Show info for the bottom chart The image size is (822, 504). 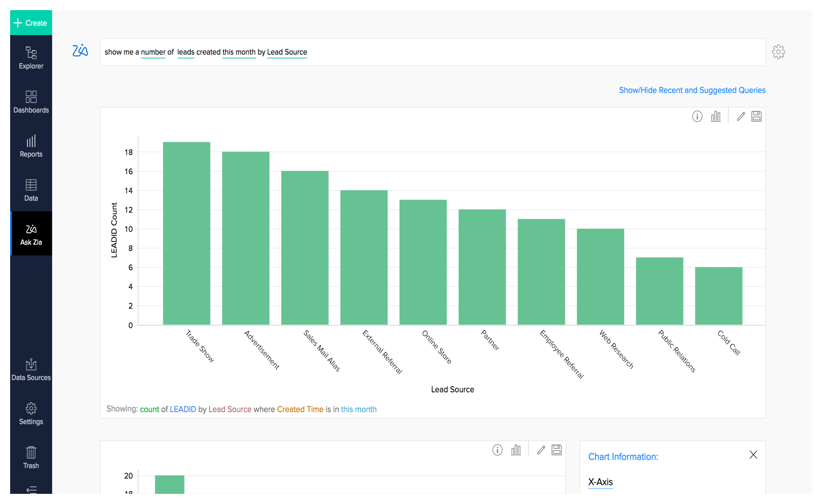(x=497, y=450)
